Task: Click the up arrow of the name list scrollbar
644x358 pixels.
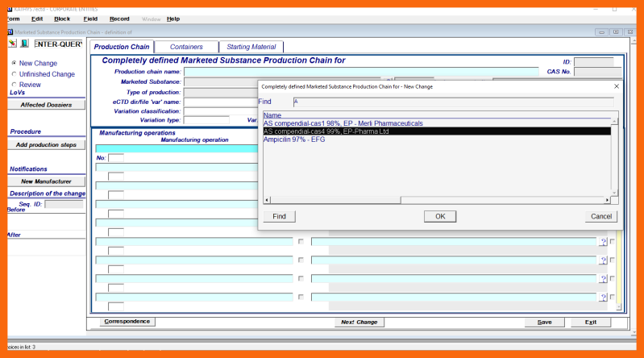Action: point(614,122)
